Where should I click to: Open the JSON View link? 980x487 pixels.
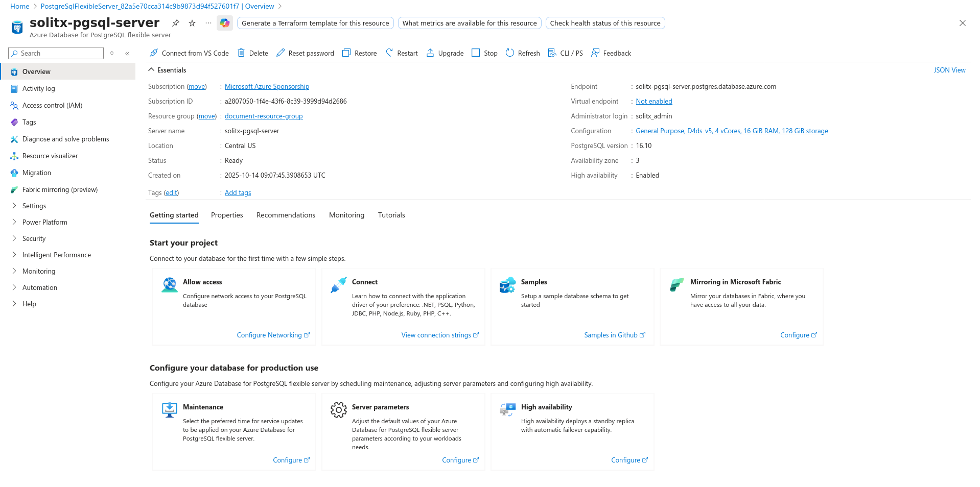[x=949, y=70]
